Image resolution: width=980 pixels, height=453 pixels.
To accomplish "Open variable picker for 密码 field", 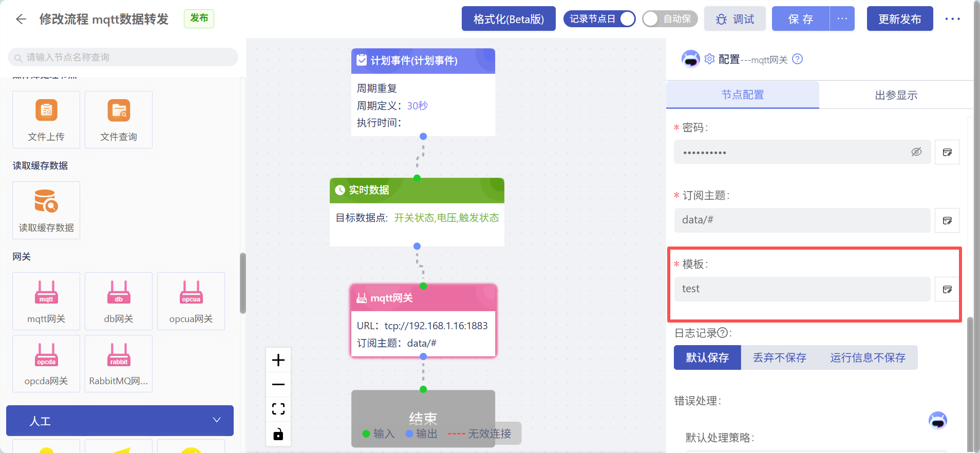I will pyautogui.click(x=947, y=152).
